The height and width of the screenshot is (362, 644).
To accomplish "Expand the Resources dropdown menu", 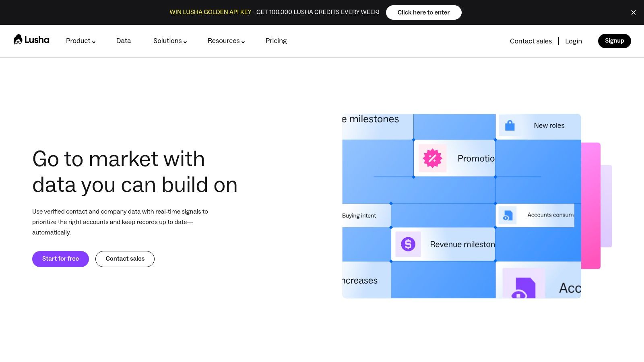I will tap(226, 41).
